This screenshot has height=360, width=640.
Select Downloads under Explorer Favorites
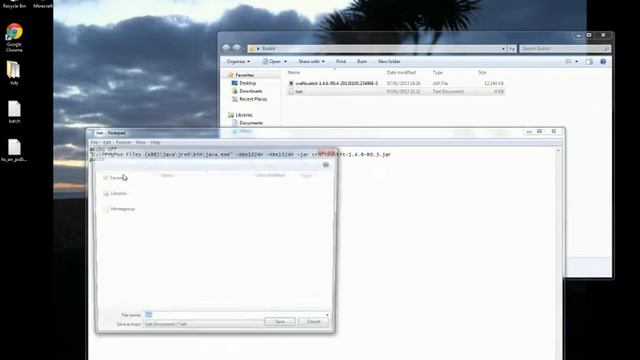tap(250, 91)
